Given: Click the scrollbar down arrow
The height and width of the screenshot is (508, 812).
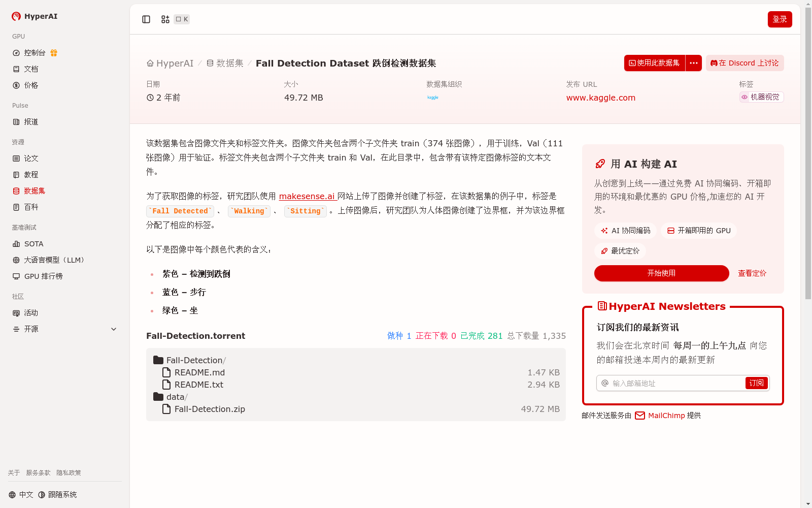Looking at the screenshot, I should point(808,504).
